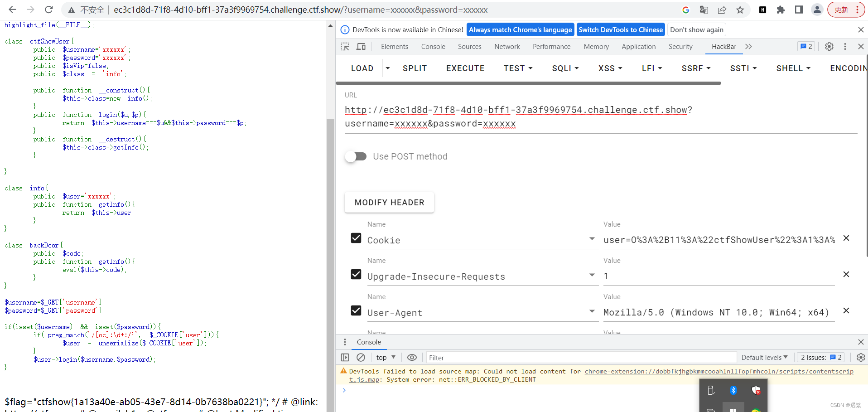This screenshot has width=868, height=412.
Task: Expand the LFI menu
Action: [652, 68]
